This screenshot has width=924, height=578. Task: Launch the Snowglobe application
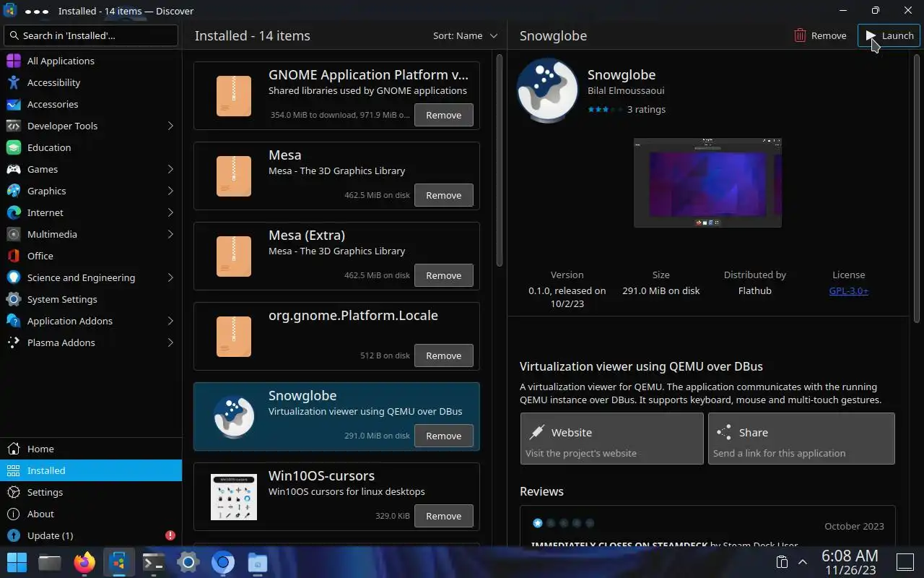[x=889, y=35]
